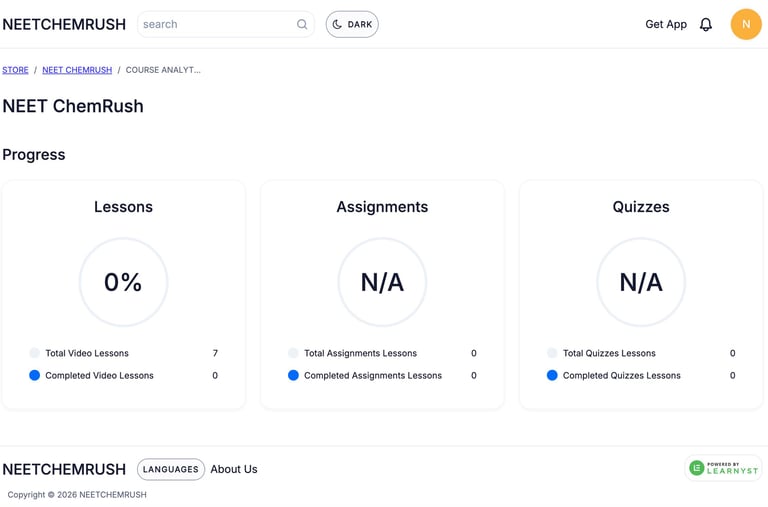Viewport: 768px width, 507px height.
Task: Click the Quizzes N/A progress circle
Action: click(641, 282)
